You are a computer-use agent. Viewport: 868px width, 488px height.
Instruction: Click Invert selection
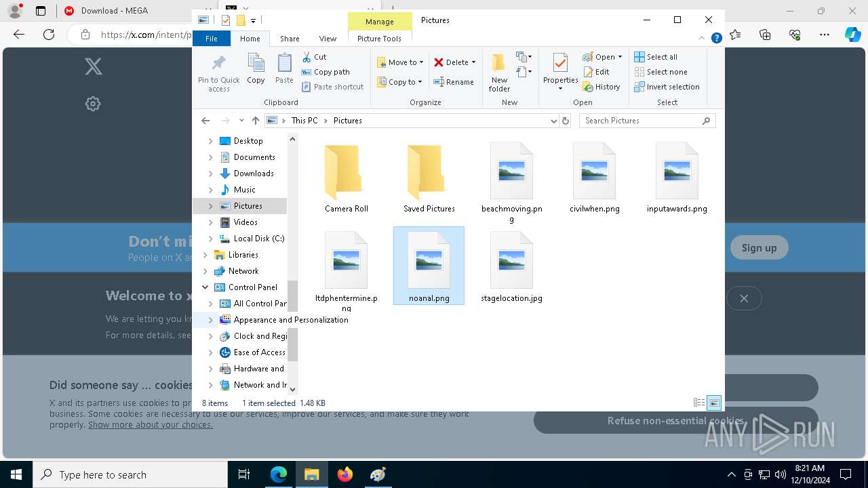coord(667,87)
